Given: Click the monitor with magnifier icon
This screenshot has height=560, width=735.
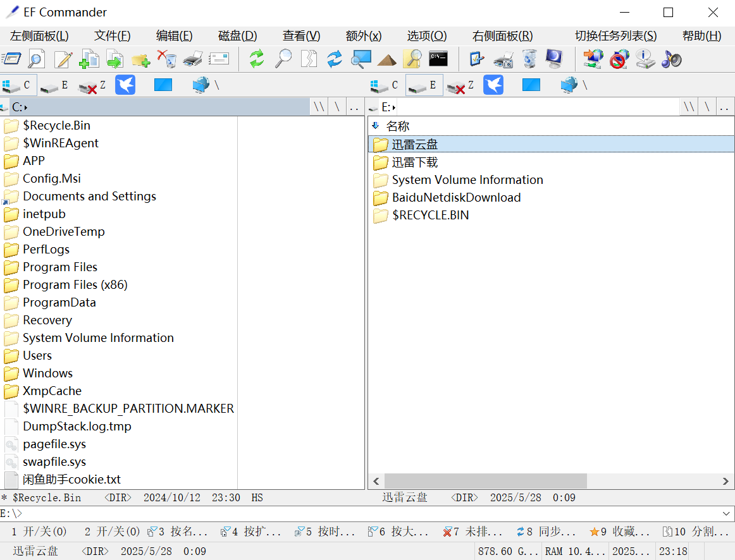Looking at the screenshot, I should pos(361,59).
